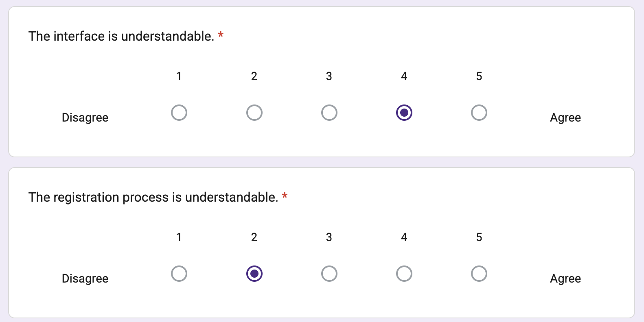Select rating 1 for interface understandable
644x322 pixels.
pos(179,113)
